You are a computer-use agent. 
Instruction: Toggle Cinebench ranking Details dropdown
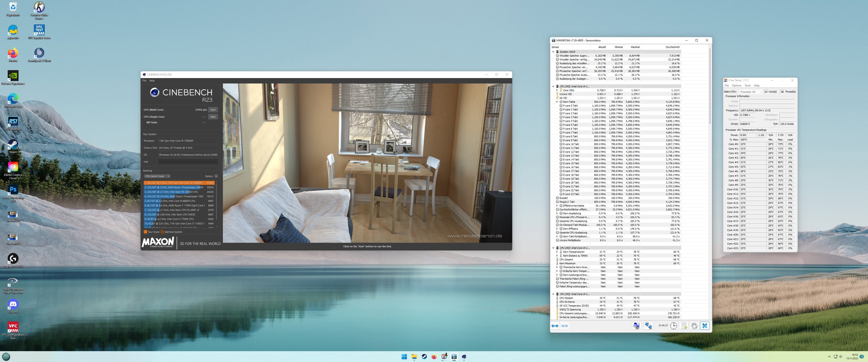(x=216, y=176)
